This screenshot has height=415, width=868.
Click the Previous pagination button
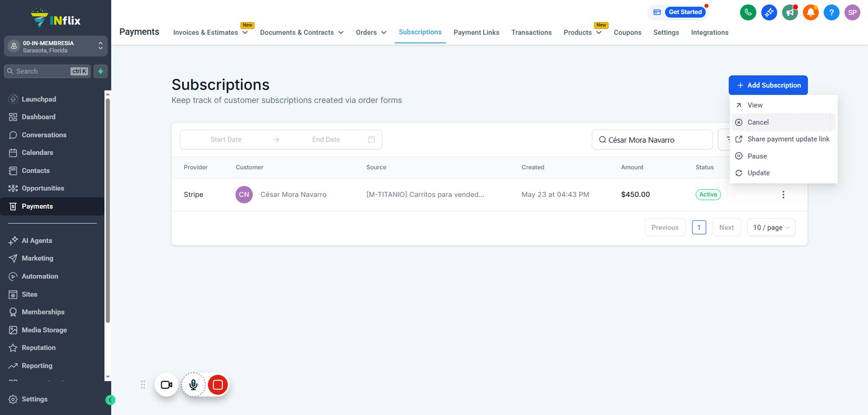click(665, 227)
